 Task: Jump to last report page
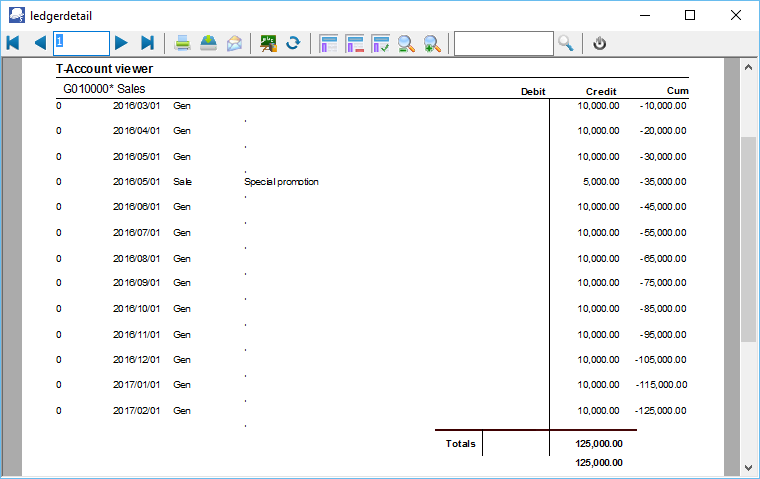147,43
